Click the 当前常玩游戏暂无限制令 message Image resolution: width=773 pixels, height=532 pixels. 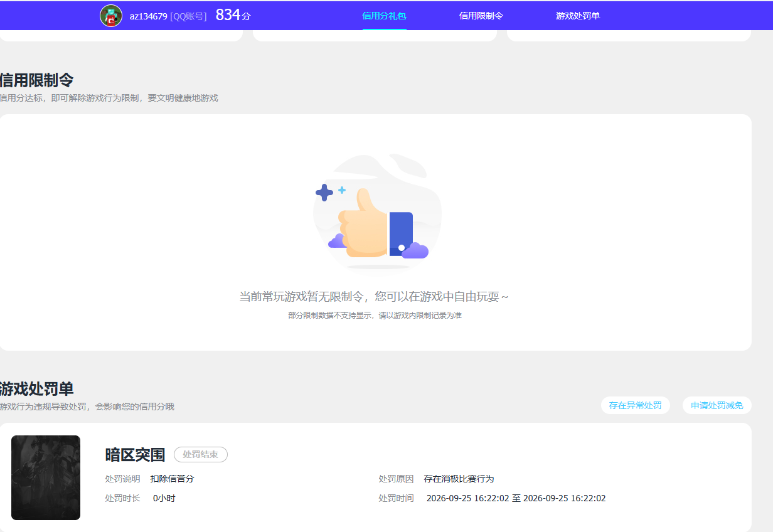374,296
